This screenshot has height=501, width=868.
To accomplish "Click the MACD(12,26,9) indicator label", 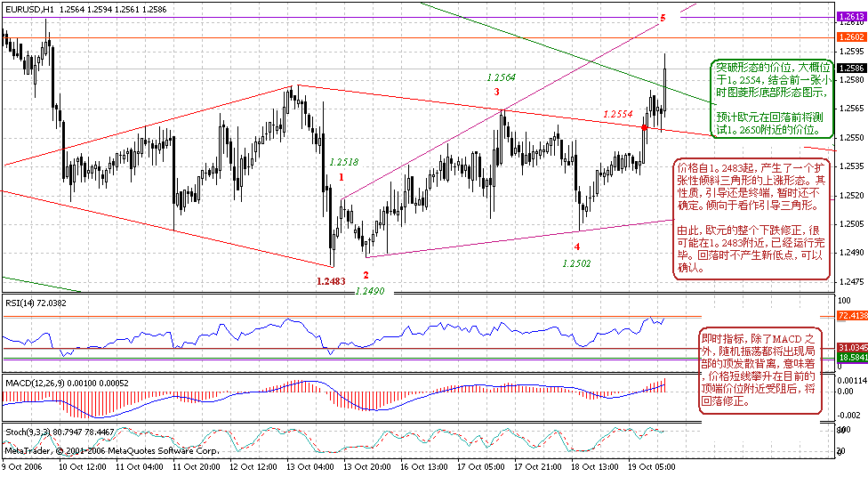I will pos(67,383).
